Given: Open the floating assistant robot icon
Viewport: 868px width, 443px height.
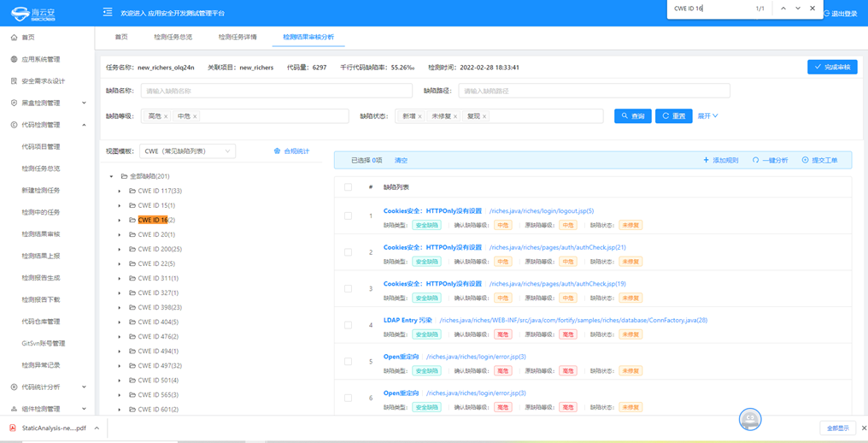Looking at the screenshot, I should coord(750,420).
